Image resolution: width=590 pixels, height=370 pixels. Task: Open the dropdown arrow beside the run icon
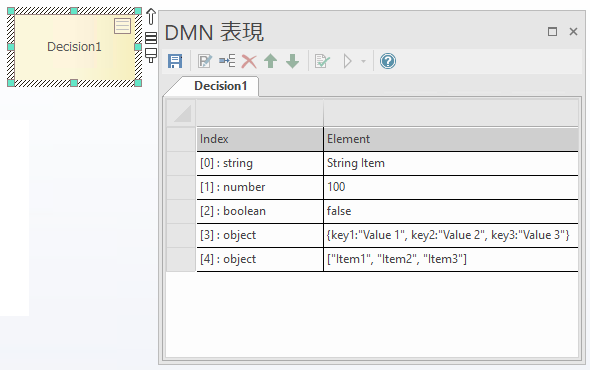click(x=363, y=61)
